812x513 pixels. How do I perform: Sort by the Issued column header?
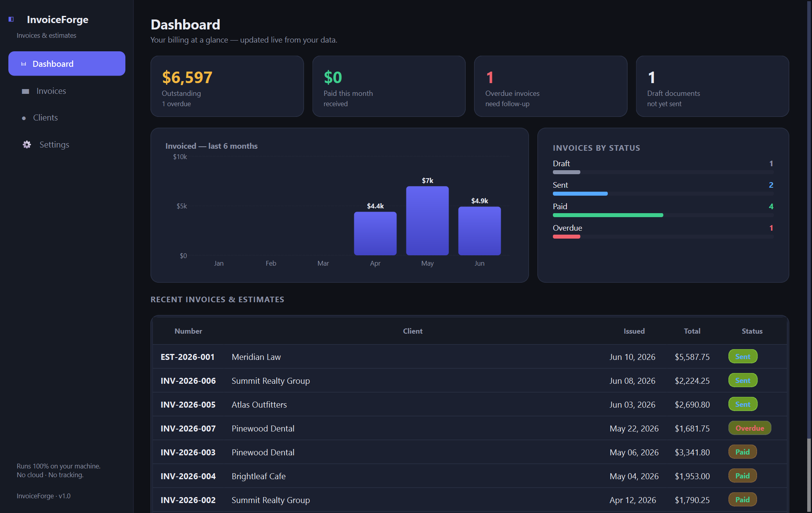(x=634, y=331)
